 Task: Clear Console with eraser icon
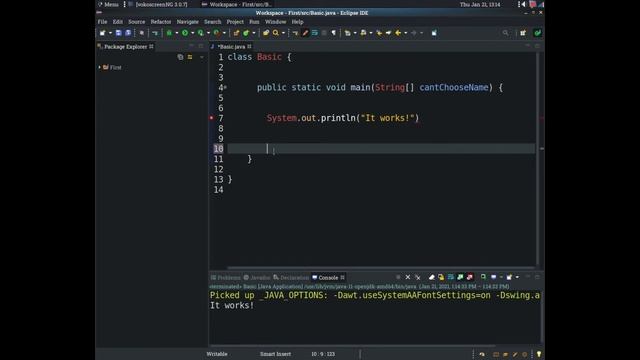(431, 277)
